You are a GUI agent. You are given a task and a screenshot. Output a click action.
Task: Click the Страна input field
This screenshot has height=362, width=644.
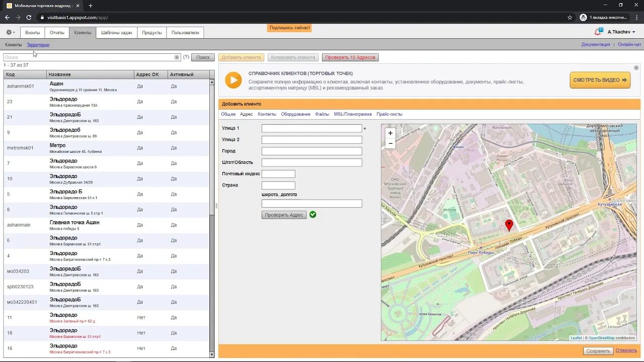278,186
